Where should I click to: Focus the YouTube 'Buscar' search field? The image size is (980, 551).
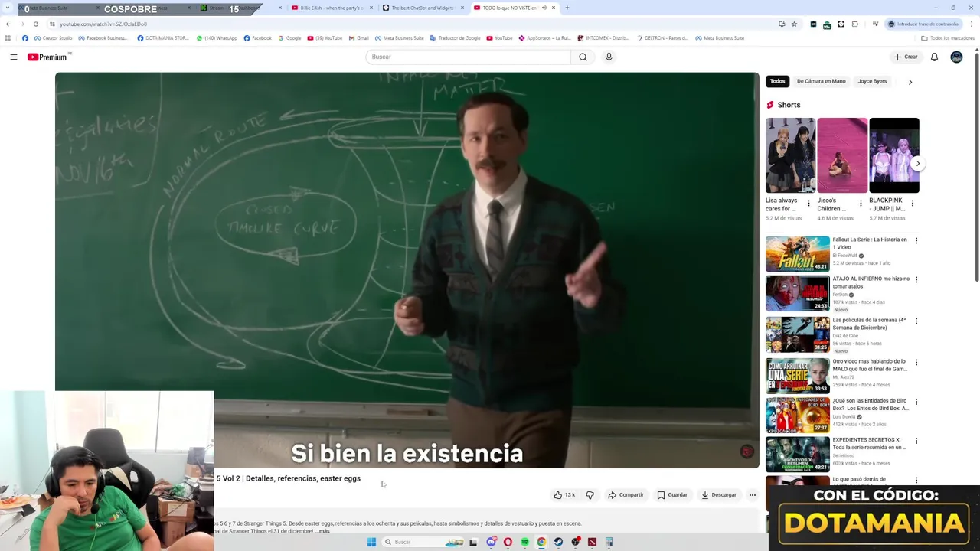(x=469, y=57)
